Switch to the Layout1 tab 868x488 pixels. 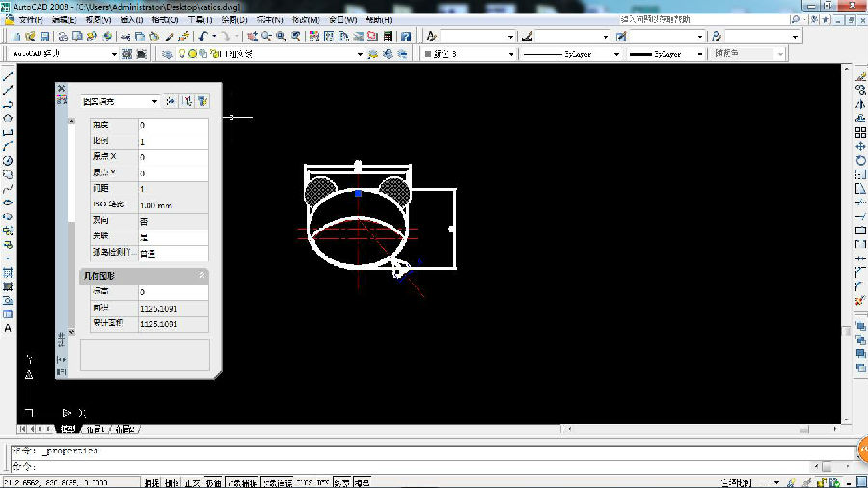[x=95, y=429]
